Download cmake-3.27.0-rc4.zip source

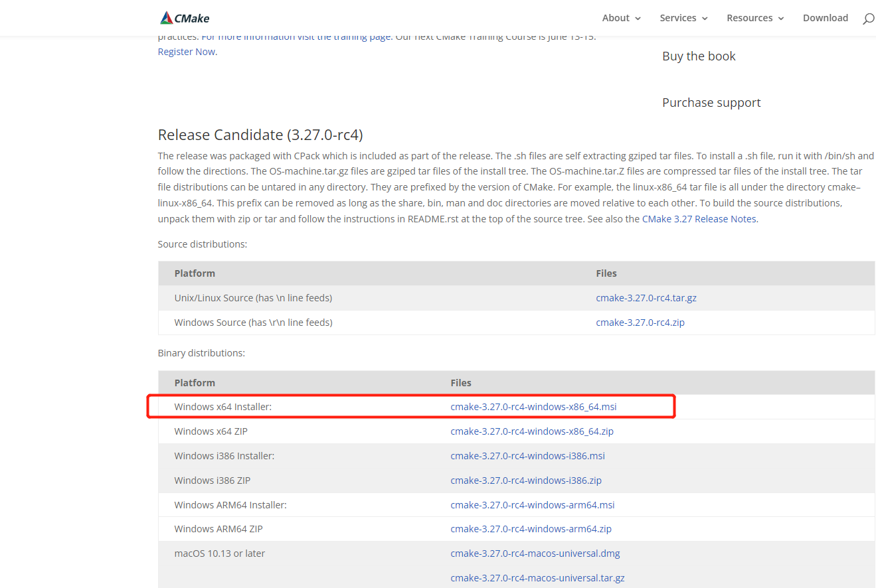(640, 323)
